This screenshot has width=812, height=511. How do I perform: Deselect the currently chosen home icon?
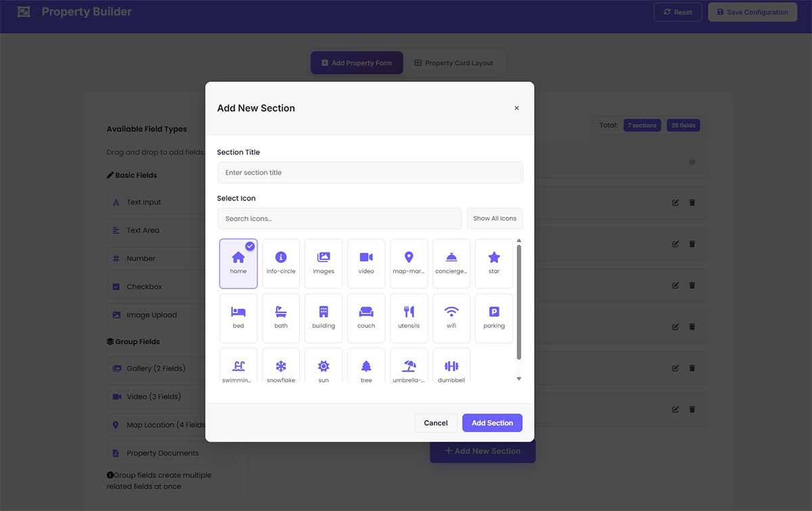pos(238,263)
